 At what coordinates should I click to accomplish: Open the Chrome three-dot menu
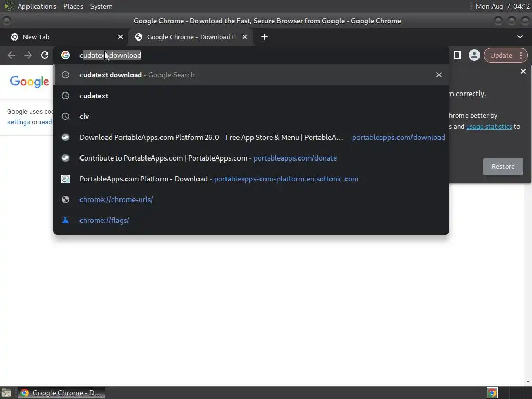[x=521, y=55]
